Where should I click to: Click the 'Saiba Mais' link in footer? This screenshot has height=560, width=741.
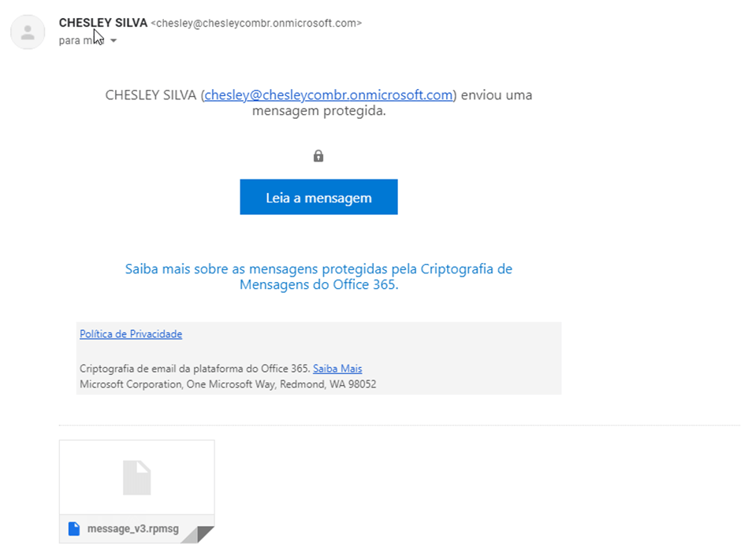337,369
